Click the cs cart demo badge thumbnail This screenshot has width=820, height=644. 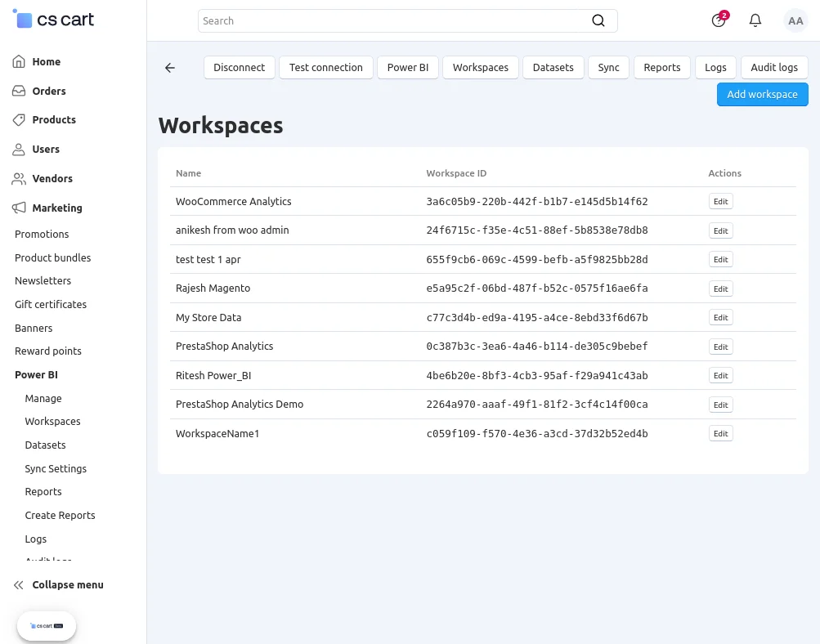click(x=47, y=626)
